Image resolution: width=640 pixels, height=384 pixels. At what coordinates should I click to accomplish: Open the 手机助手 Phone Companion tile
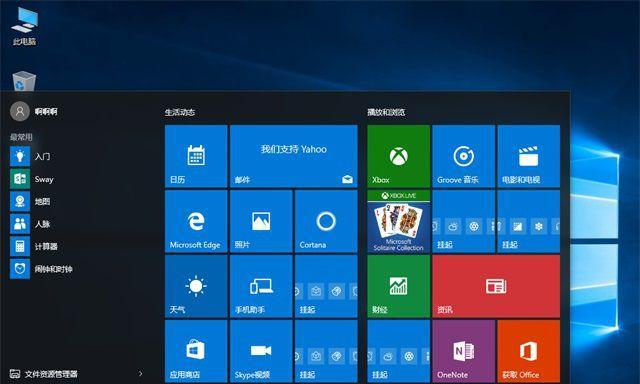261,286
